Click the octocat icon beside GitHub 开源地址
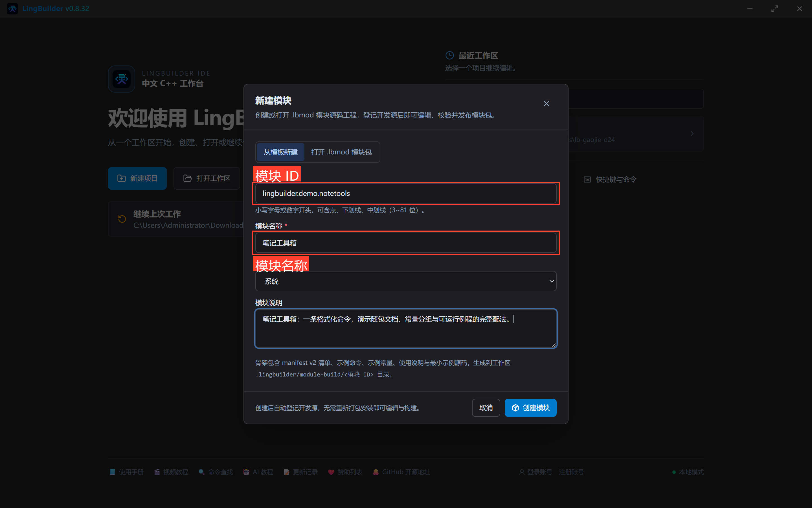 (x=376, y=472)
